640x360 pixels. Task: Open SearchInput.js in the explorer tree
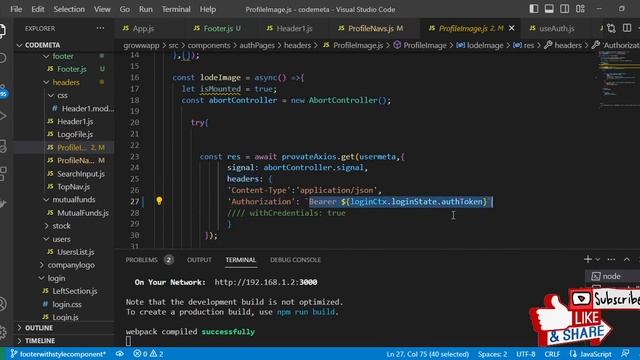point(81,174)
